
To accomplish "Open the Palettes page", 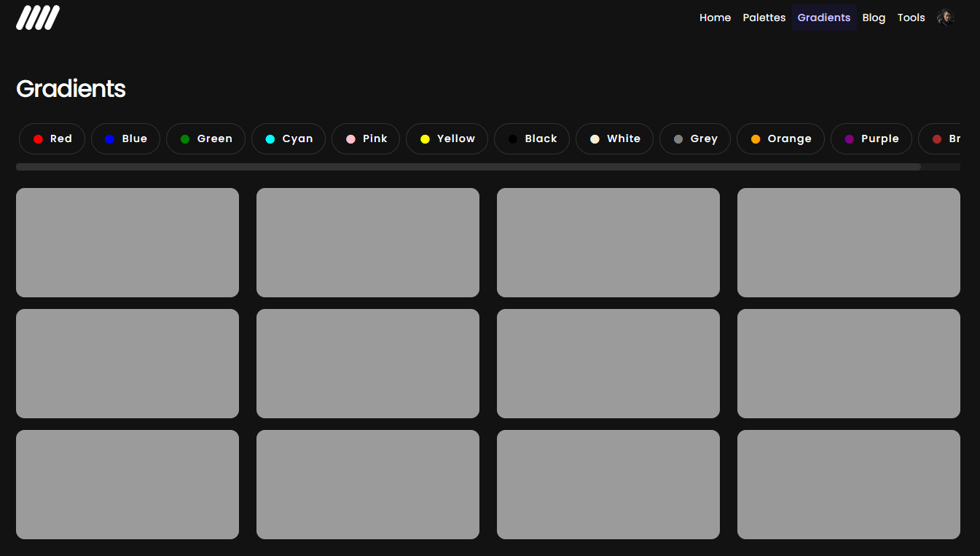I will [x=764, y=17].
